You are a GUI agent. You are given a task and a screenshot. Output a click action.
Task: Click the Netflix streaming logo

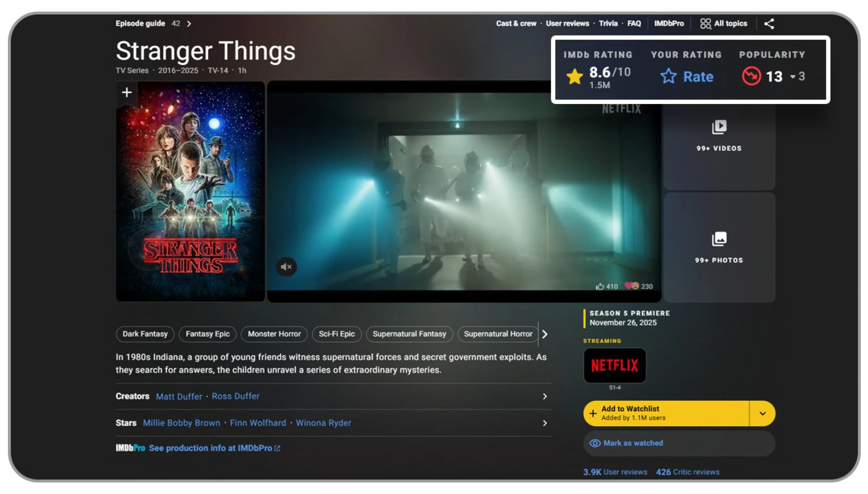tap(614, 366)
